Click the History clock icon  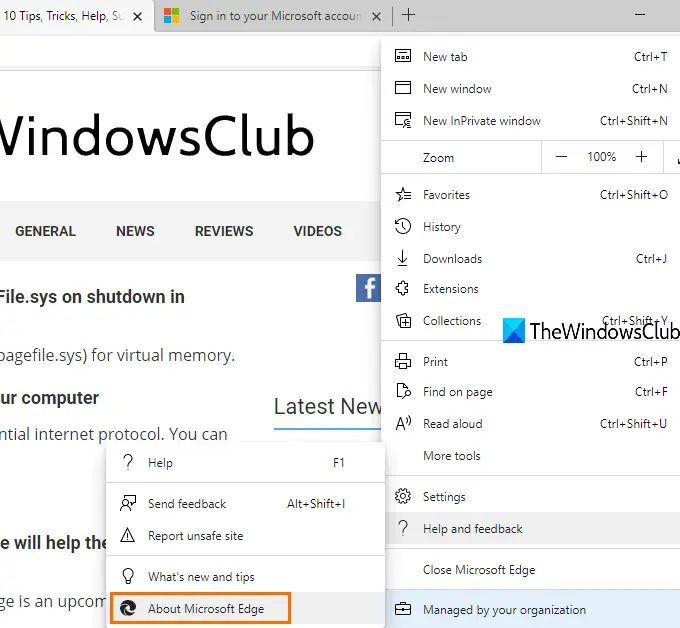pyautogui.click(x=403, y=226)
